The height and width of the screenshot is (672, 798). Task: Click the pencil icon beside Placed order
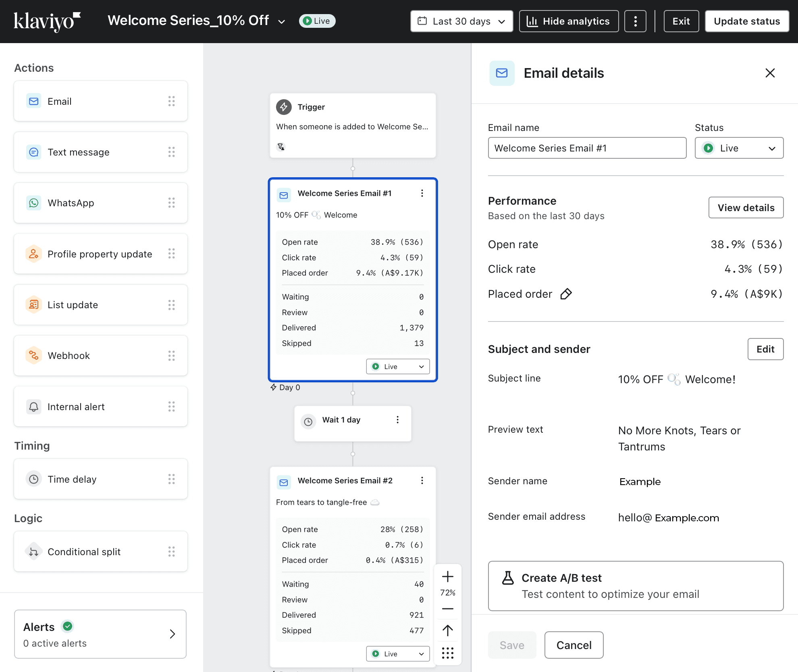point(566,294)
